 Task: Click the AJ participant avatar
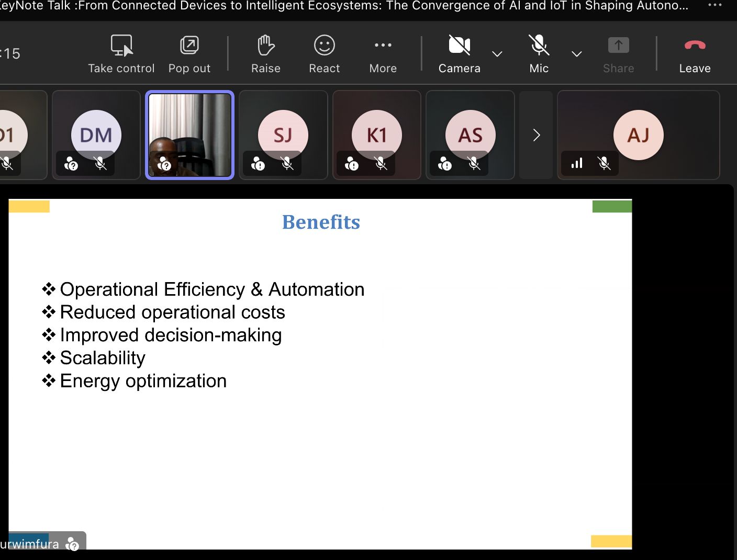coord(638,135)
